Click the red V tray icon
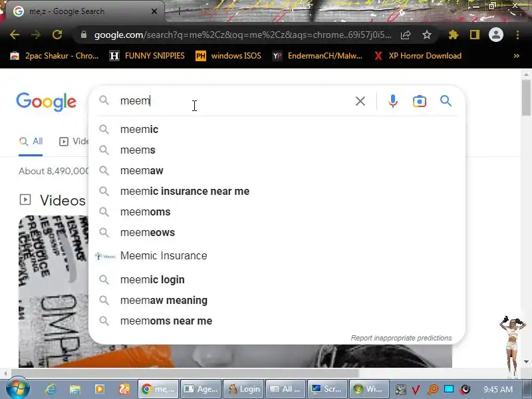 coord(416,390)
